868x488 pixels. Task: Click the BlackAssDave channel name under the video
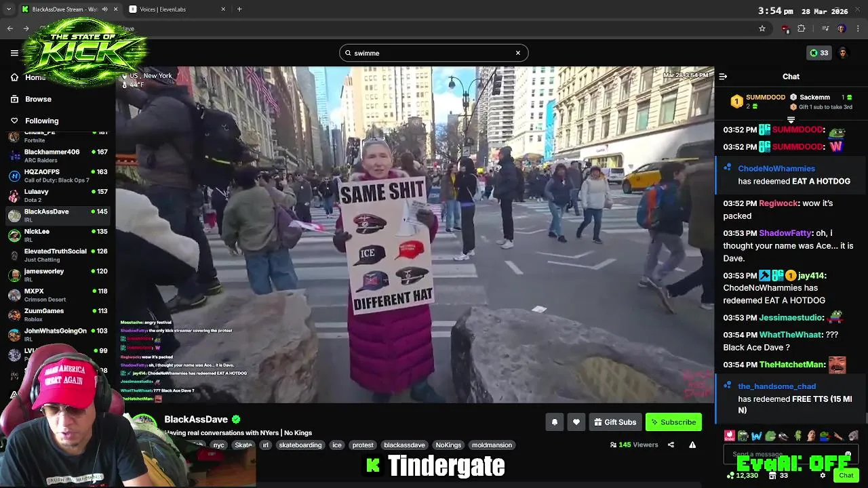pos(196,420)
